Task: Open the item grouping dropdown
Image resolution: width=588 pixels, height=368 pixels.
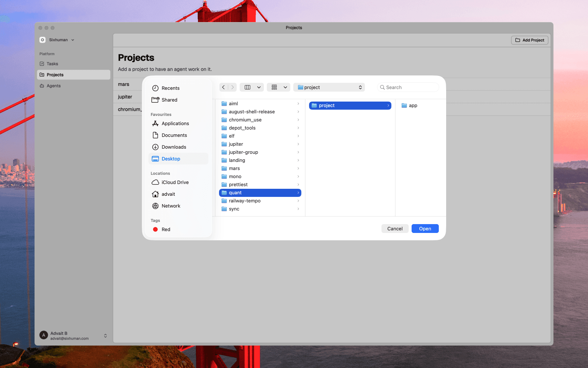Action: (x=278, y=87)
